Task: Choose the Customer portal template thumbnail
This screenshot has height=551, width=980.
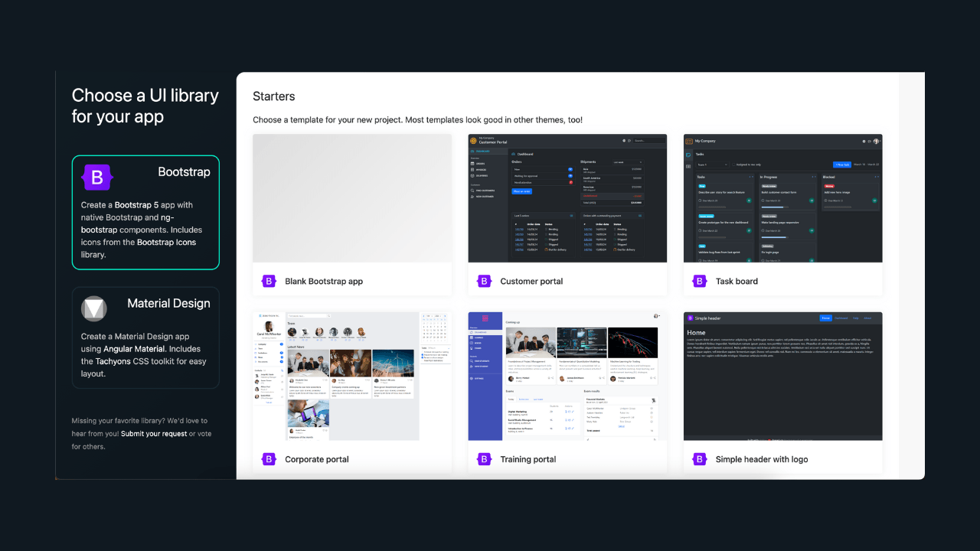Action: pyautogui.click(x=567, y=198)
